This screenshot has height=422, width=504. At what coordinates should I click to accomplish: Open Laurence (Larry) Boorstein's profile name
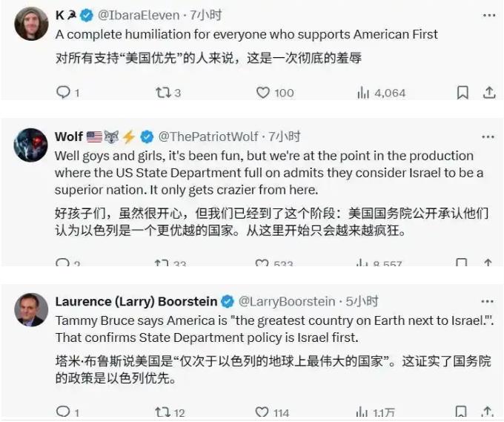pyautogui.click(x=136, y=301)
